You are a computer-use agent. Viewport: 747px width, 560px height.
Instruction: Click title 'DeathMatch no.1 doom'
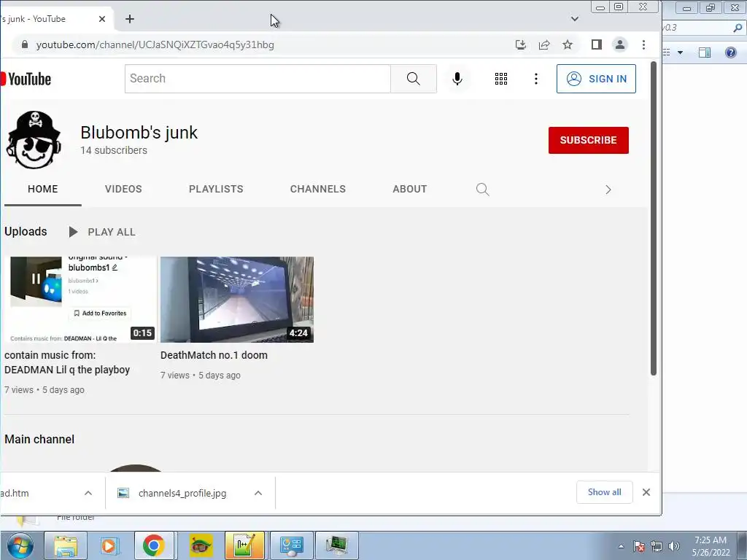(x=214, y=355)
